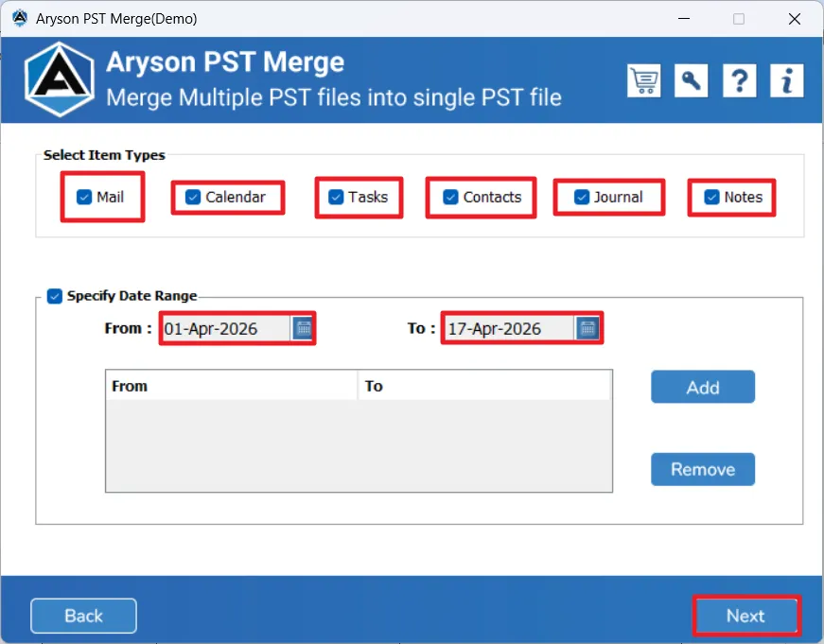Minimize the Aryson PST Merge window
This screenshot has height=644, width=824.
click(684, 19)
